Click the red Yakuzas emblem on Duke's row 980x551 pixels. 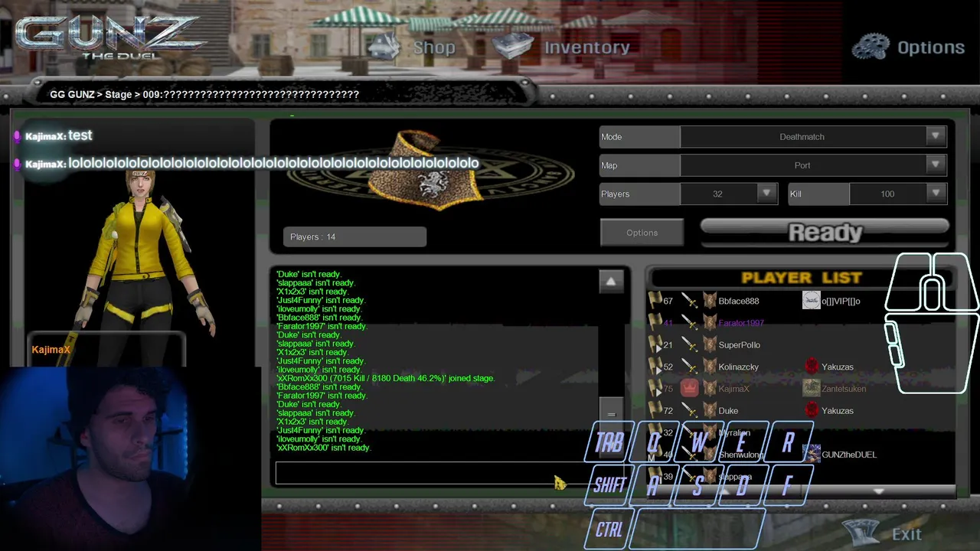tap(812, 410)
